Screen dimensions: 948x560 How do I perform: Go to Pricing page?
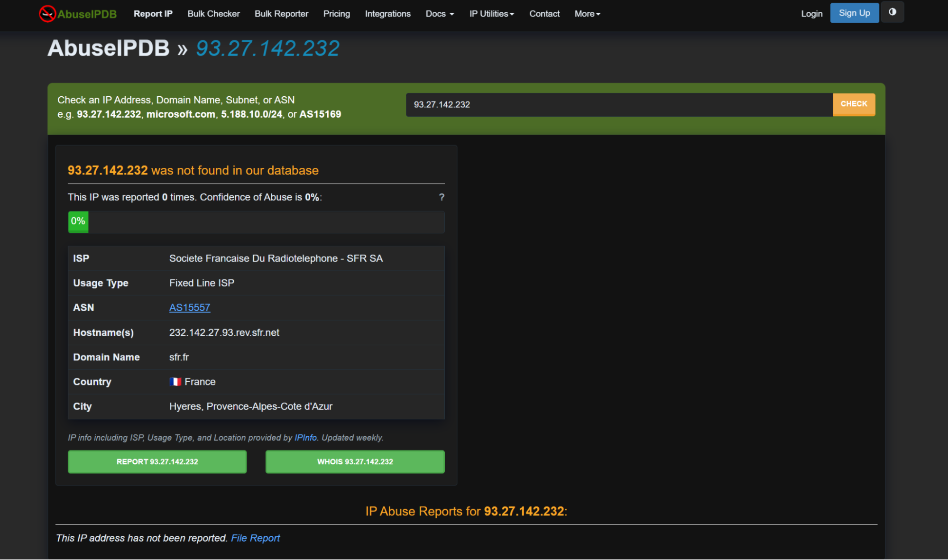pos(337,14)
